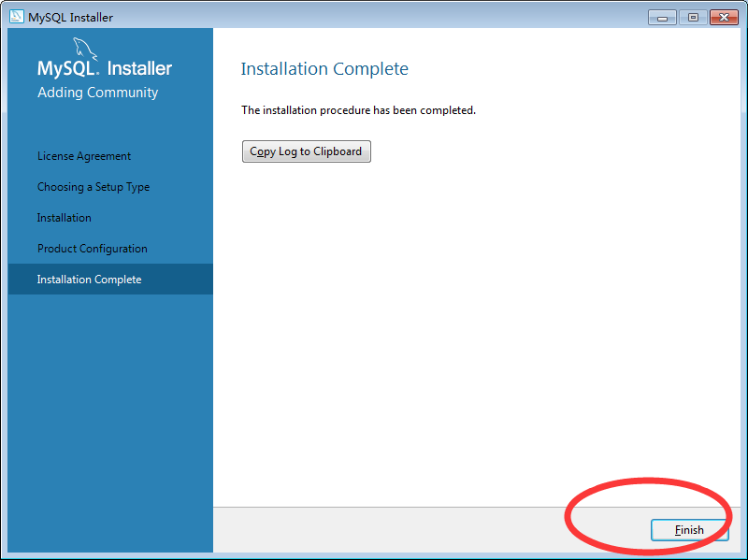The image size is (748, 560).
Task: Click the 'Installation Complete' heading text
Action: [x=324, y=68]
